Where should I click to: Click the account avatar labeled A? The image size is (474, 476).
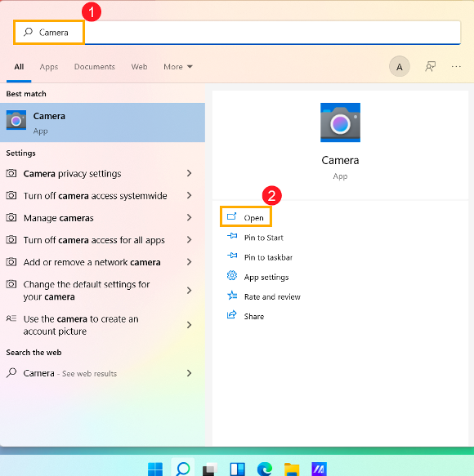click(x=400, y=66)
